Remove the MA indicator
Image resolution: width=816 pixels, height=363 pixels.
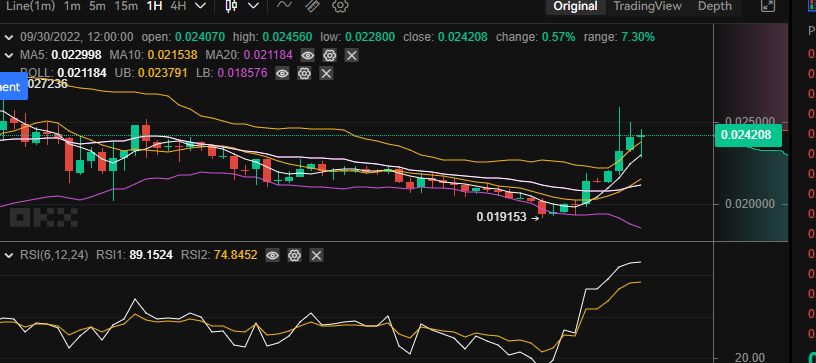click(352, 55)
